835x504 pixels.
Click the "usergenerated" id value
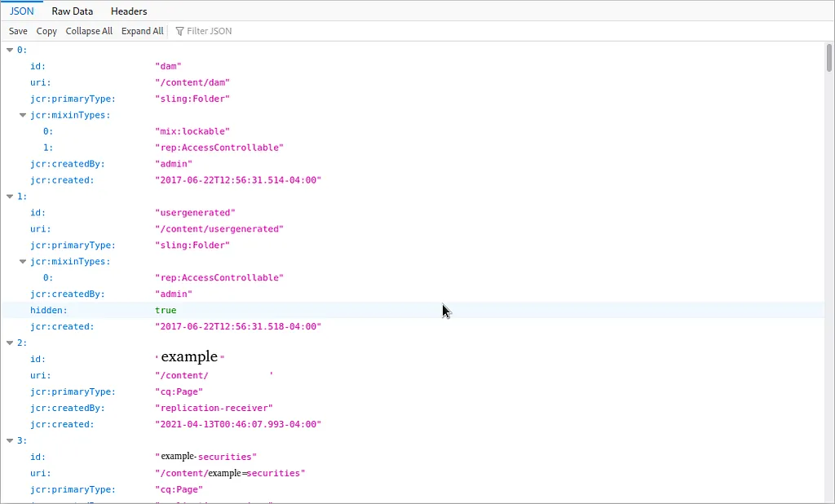195,213
